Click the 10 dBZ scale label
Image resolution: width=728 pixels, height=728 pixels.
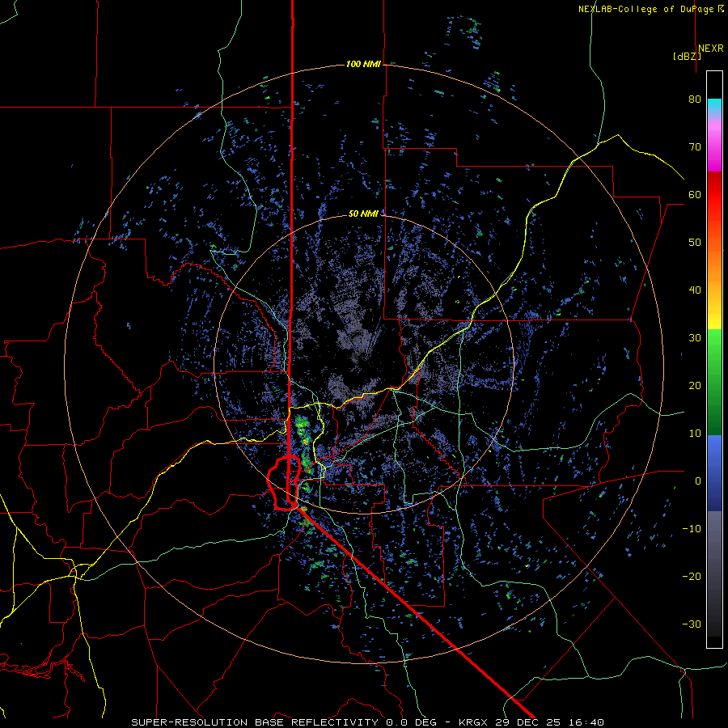click(695, 434)
